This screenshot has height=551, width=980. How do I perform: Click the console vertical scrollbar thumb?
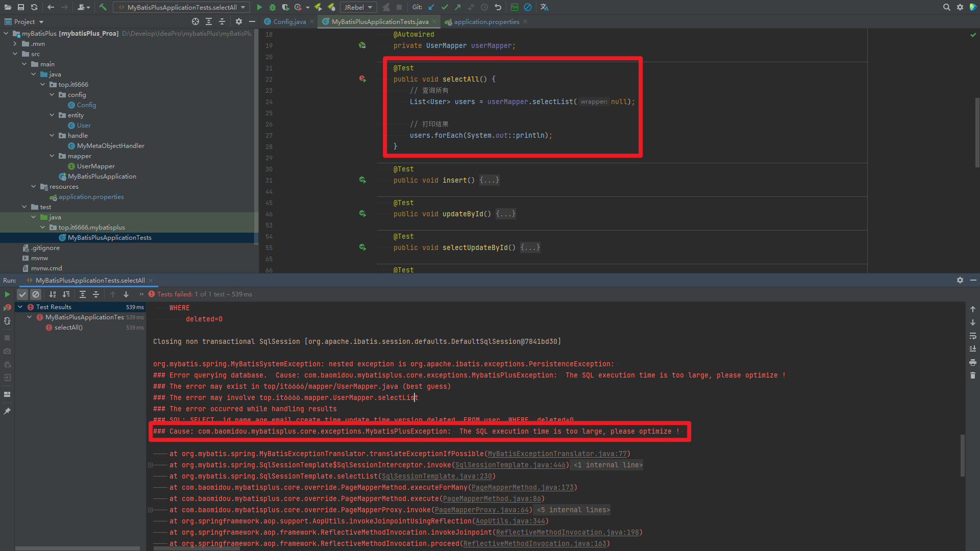(x=963, y=455)
